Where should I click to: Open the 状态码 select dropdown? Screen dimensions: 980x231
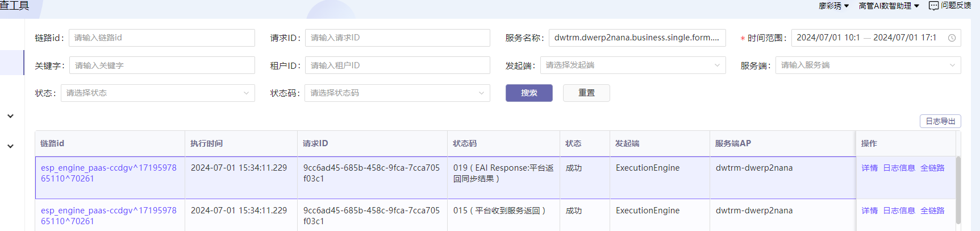[397, 93]
